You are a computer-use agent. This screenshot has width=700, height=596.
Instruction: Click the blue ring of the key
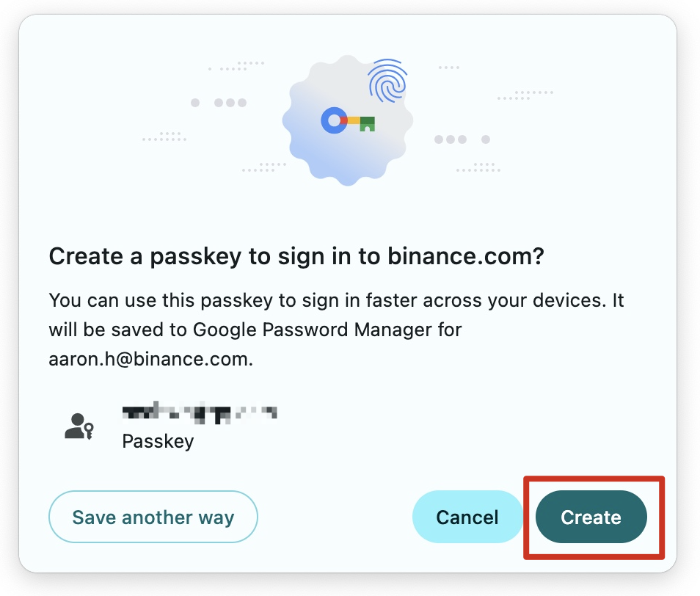pos(334,121)
